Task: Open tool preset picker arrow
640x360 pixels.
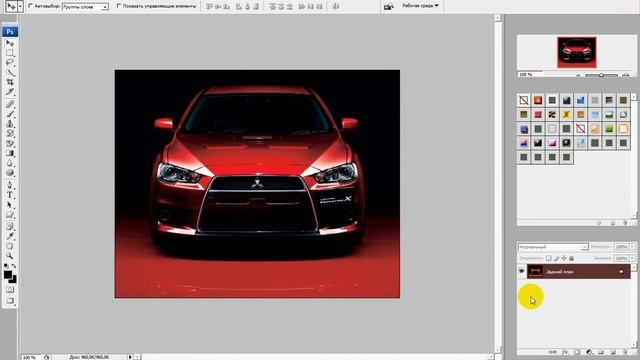Action: click(20, 7)
